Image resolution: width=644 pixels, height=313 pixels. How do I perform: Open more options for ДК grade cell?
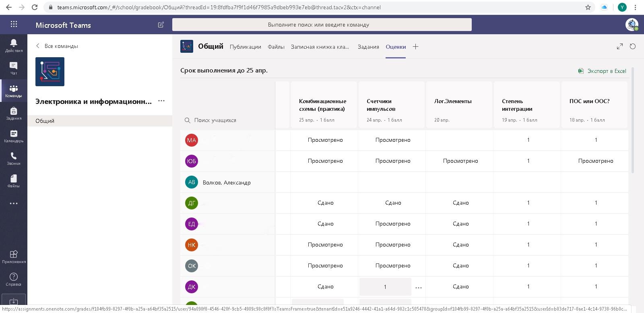pos(418,288)
